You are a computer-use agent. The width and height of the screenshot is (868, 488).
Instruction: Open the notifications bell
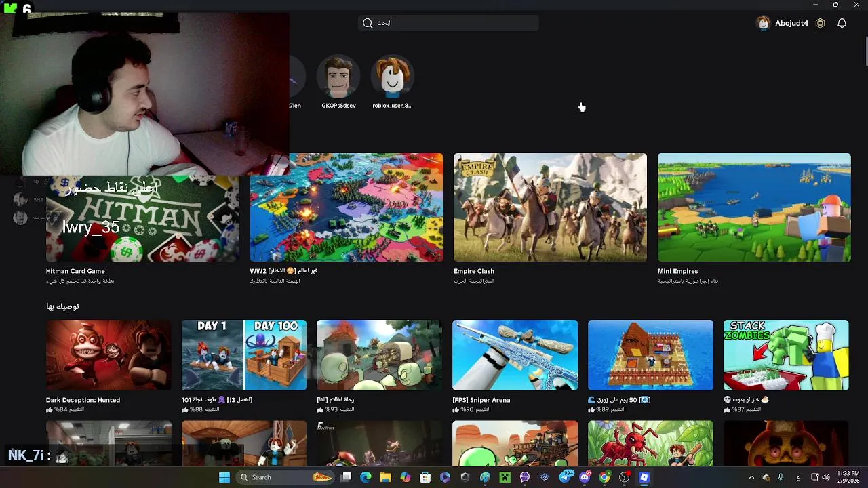(842, 23)
